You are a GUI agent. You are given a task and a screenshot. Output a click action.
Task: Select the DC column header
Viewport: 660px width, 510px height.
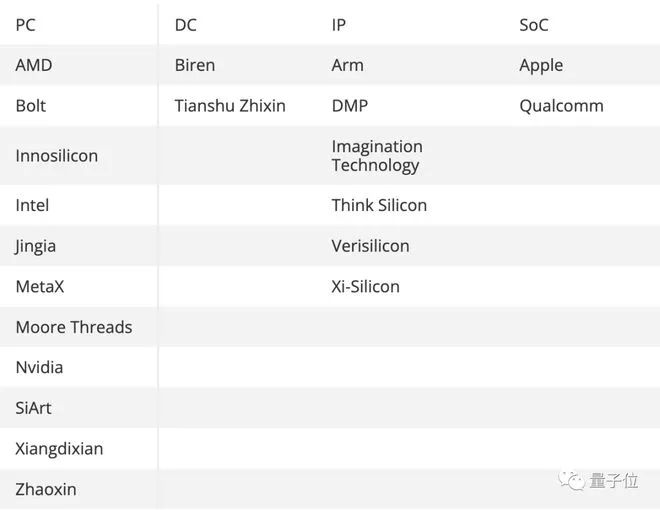(186, 25)
